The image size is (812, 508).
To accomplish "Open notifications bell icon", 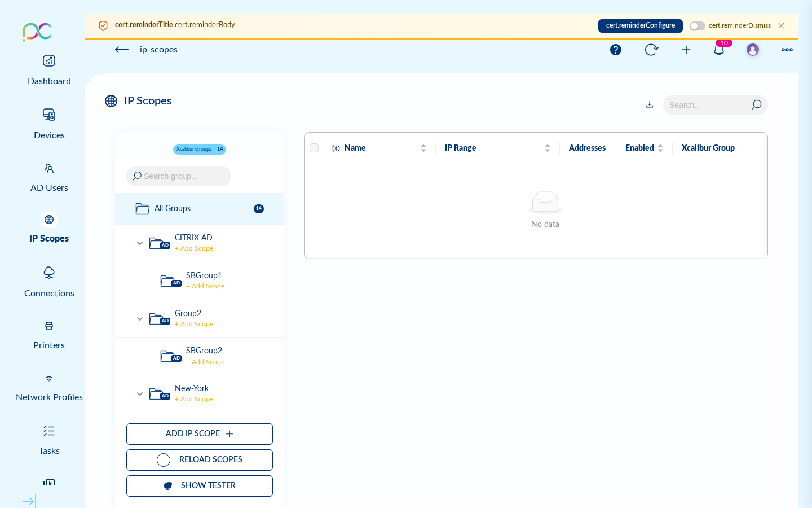I will [719, 50].
